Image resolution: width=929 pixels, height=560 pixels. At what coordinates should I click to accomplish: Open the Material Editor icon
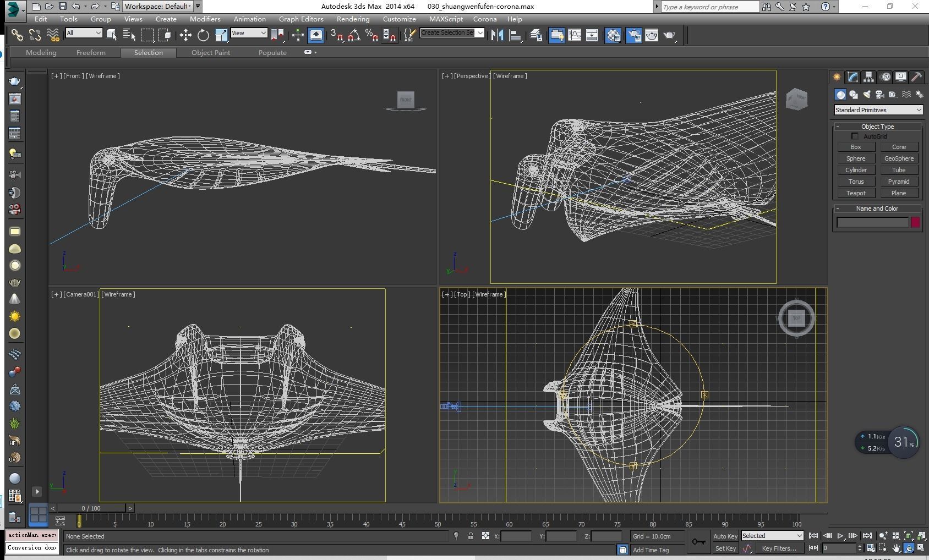(613, 35)
